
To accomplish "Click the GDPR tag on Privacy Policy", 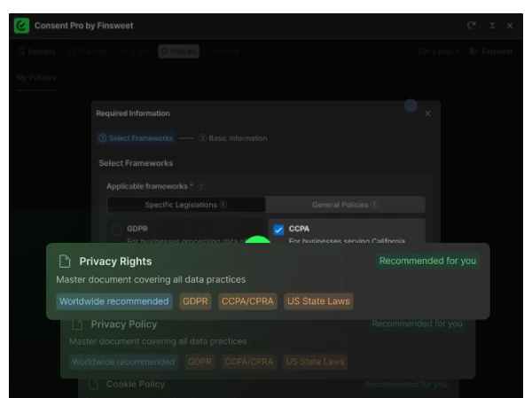I will [x=199, y=362].
